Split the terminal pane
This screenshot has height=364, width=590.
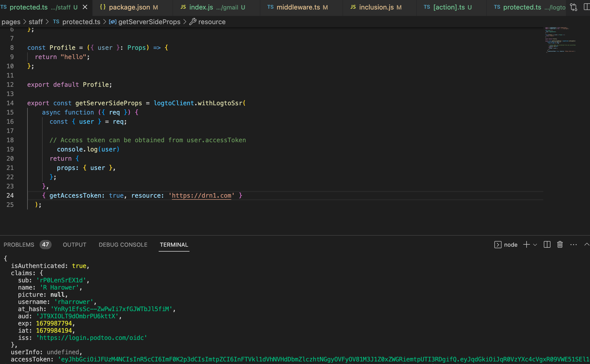547,245
